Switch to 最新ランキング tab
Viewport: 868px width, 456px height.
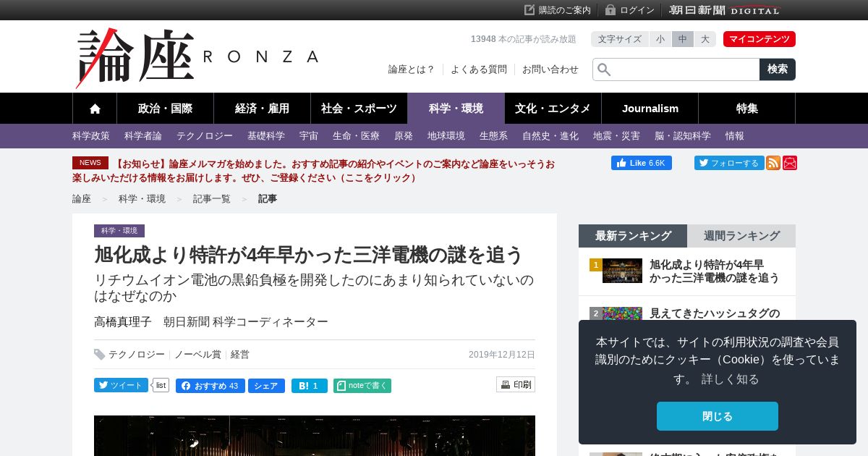[633, 236]
